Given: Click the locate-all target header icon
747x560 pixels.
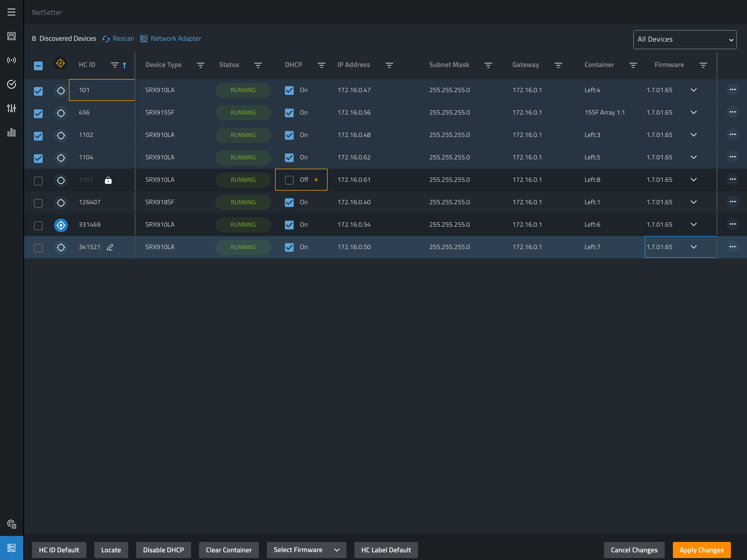Looking at the screenshot, I should coord(60,63).
